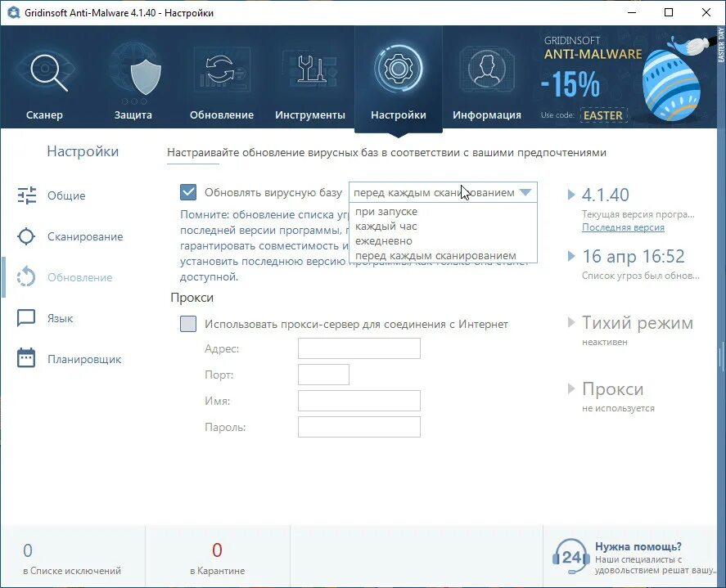Screen dimensions: 726x588
Task: Choose 'ежедневно' update option
Action: tap(383, 240)
